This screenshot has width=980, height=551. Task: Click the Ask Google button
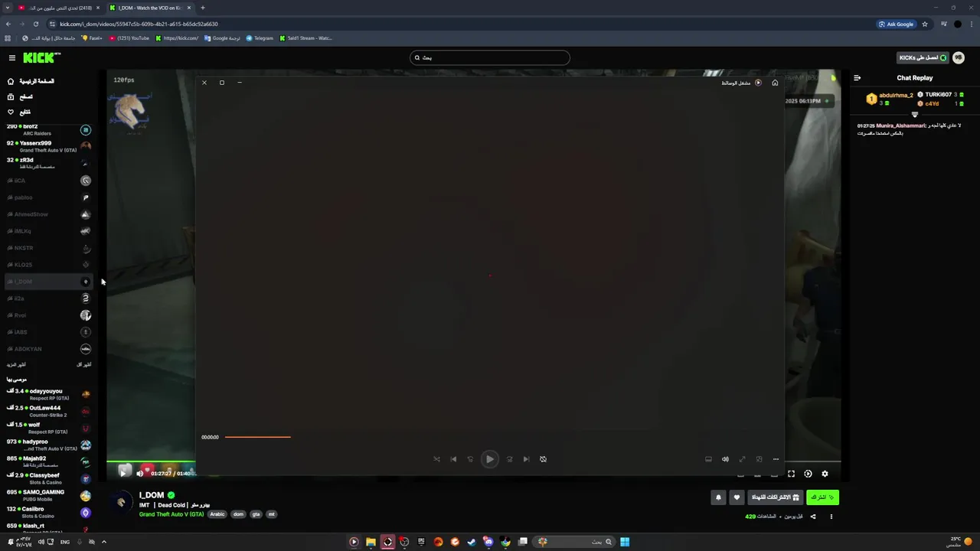pos(896,24)
